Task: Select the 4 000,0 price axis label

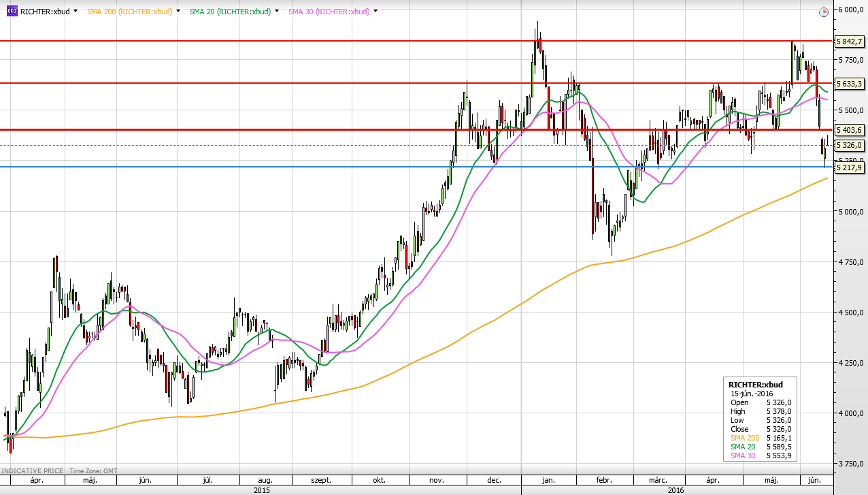Action: click(850, 413)
